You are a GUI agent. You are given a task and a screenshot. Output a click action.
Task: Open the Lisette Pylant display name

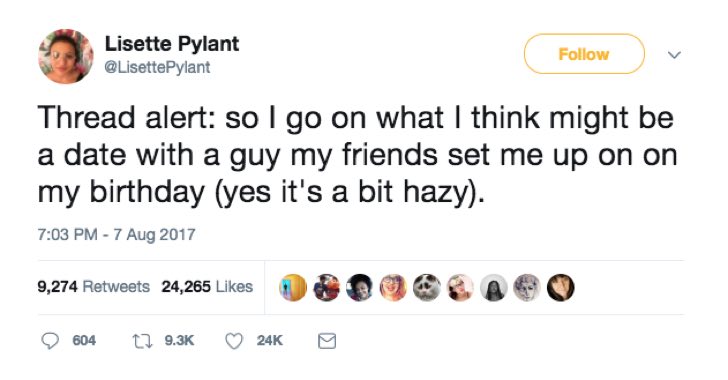point(172,44)
